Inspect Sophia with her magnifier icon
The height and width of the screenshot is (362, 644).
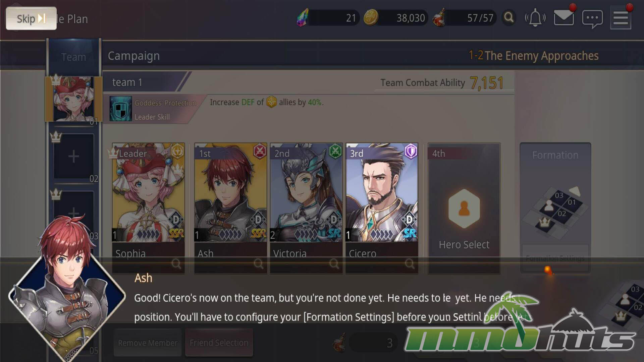[x=176, y=264]
